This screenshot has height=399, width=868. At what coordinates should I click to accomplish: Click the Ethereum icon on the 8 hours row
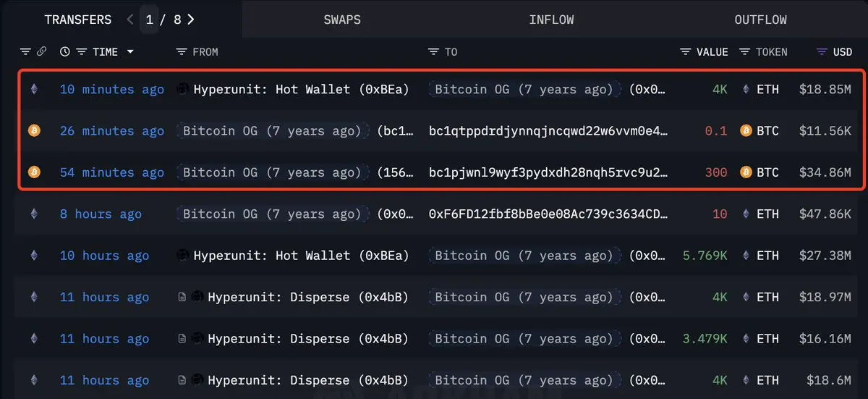pos(33,214)
